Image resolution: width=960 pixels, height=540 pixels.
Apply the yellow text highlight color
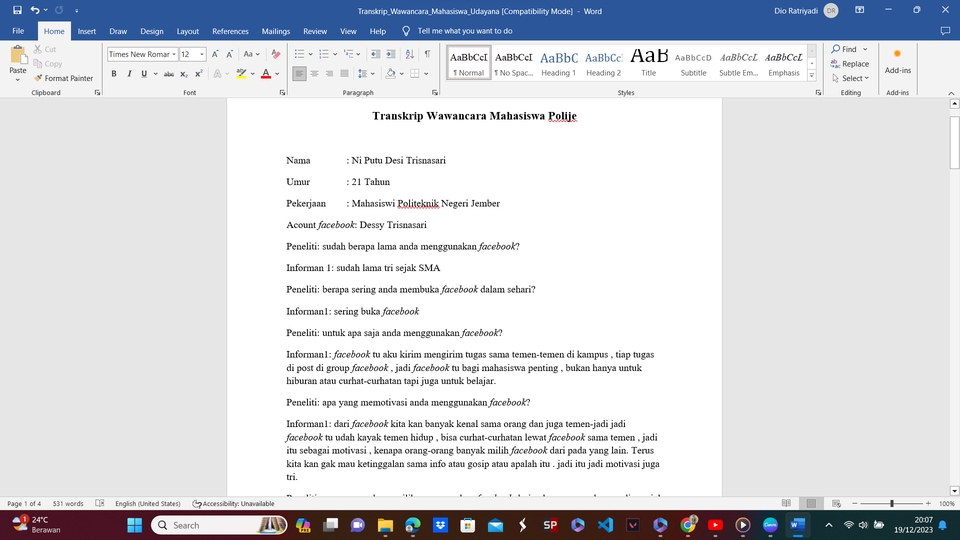coord(242,74)
